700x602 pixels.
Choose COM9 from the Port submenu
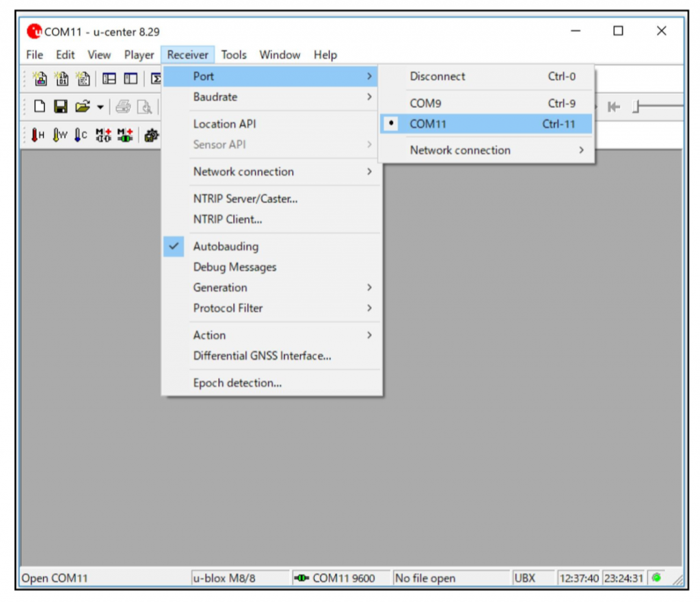(486, 103)
